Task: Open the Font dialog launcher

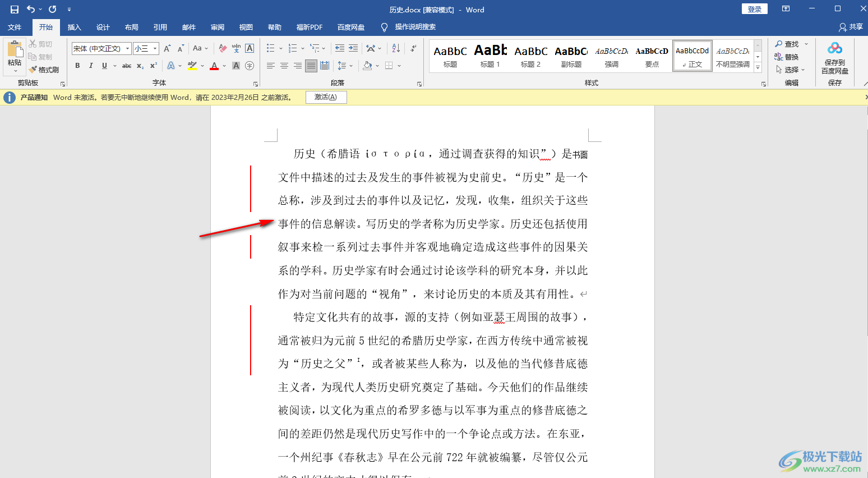Action: (x=256, y=84)
